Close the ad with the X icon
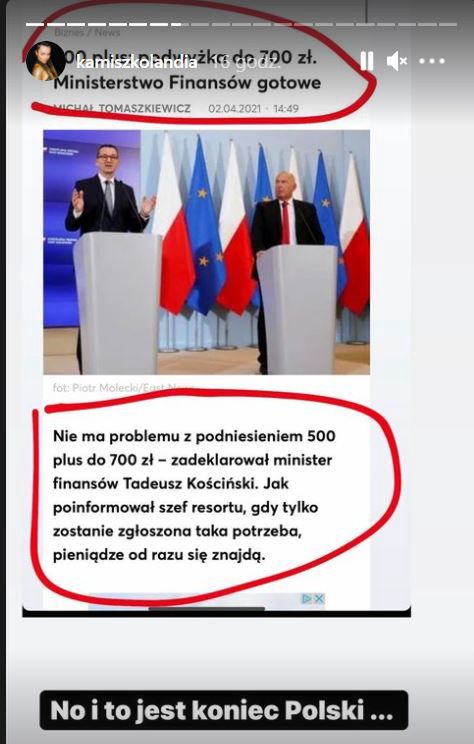This screenshot has height=744, width=474. click(319, 598)
